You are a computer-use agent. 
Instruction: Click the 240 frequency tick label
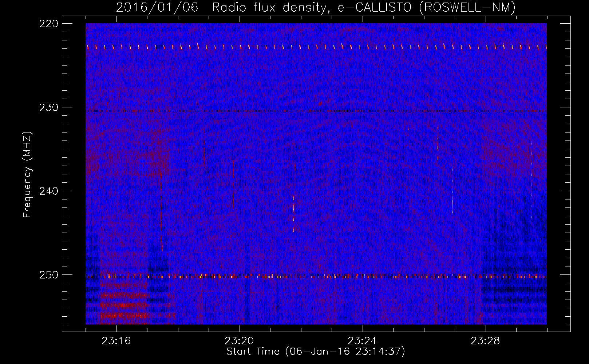(48, 191)
